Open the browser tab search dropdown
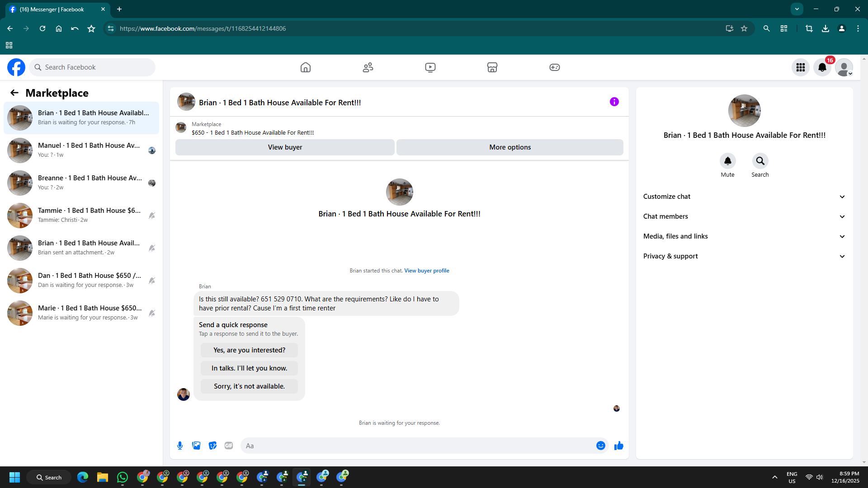 click(x=797, y=9)
